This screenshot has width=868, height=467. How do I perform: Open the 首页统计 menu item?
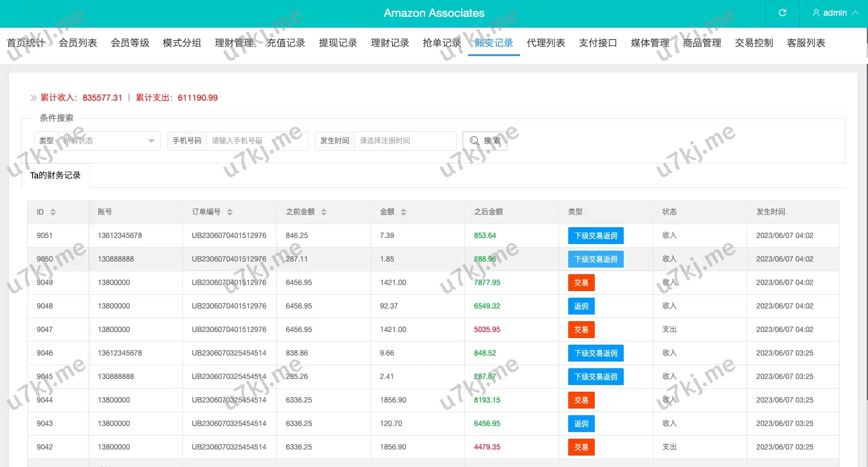pos(26,43)
